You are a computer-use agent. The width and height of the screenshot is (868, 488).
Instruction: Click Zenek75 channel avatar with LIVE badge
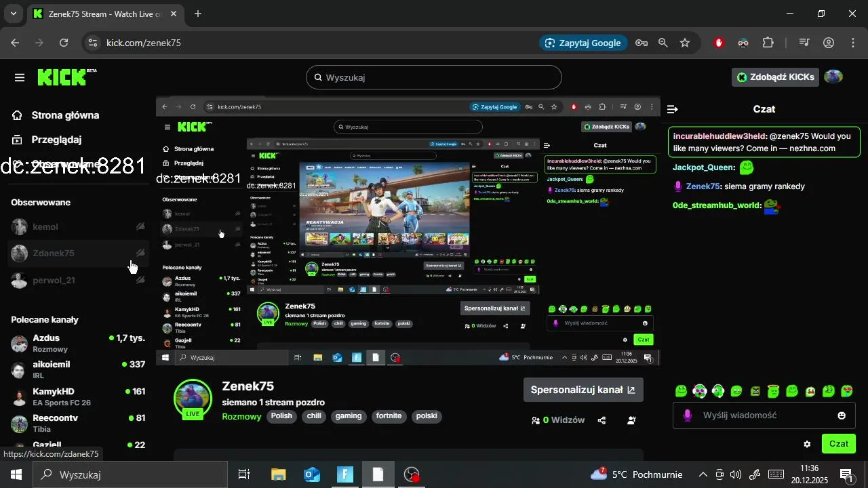193,399
